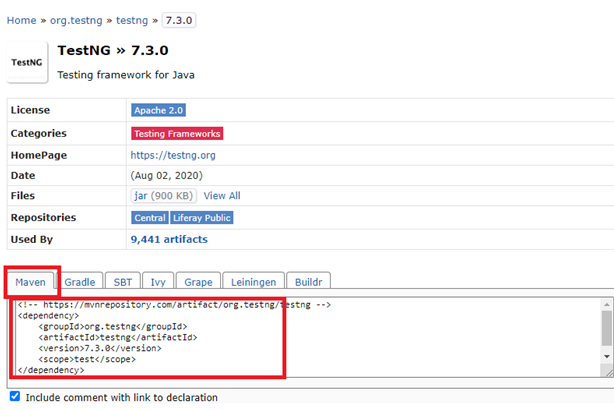Image resolution: width=614 pixels, height=410 pixels.
Task: Open the Ivy tab
Action: point(159,282)
